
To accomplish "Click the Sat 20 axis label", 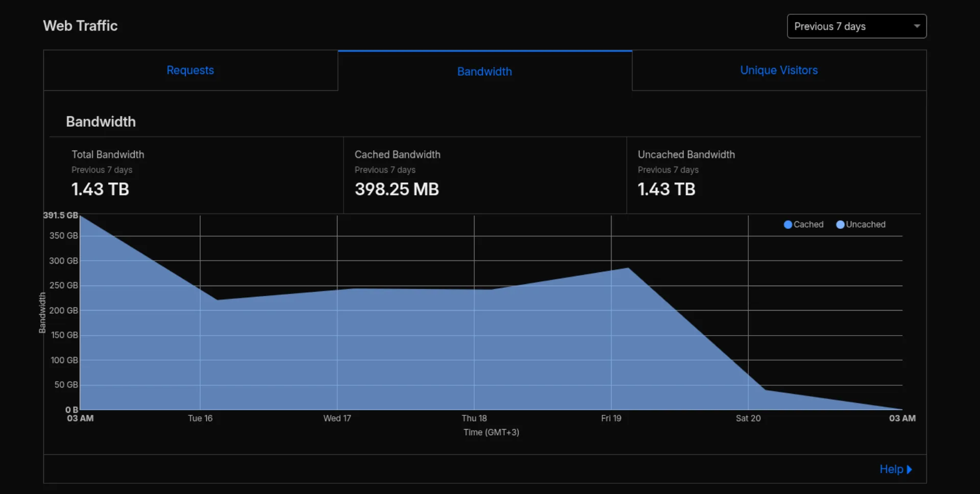I will (748, 418).
